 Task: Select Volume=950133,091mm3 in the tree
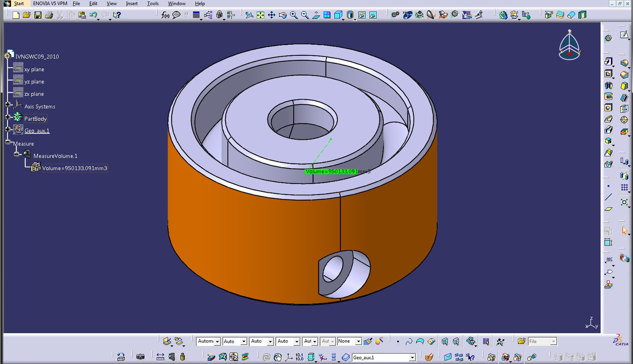(75, 168)
